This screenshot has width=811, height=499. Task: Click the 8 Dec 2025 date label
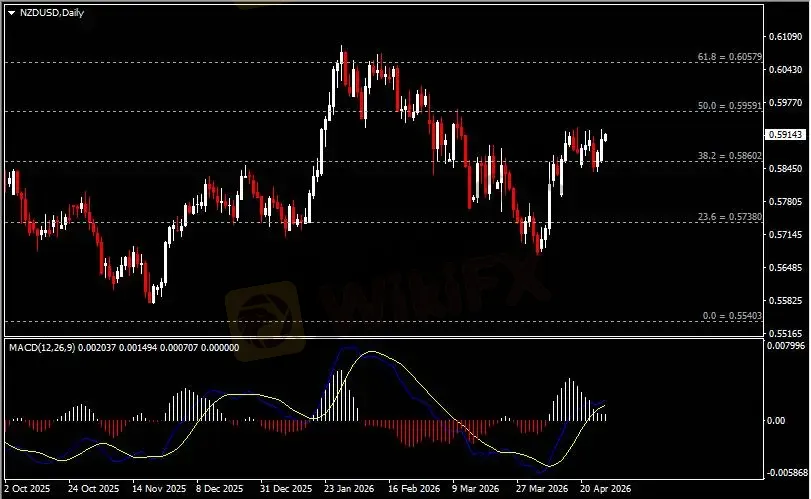(219, 489)
